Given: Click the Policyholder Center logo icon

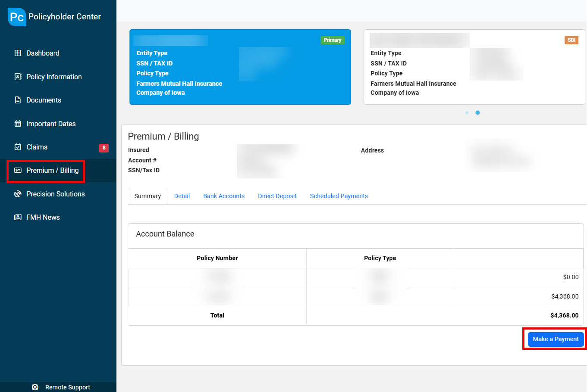Looking at the screenshot, I should coord(17,17).
